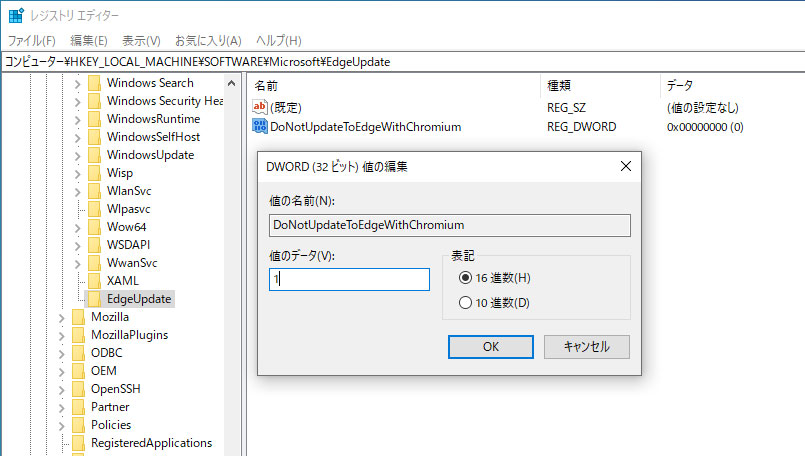Click the WindowsRuntime folder icon

(x=94, y=119)
